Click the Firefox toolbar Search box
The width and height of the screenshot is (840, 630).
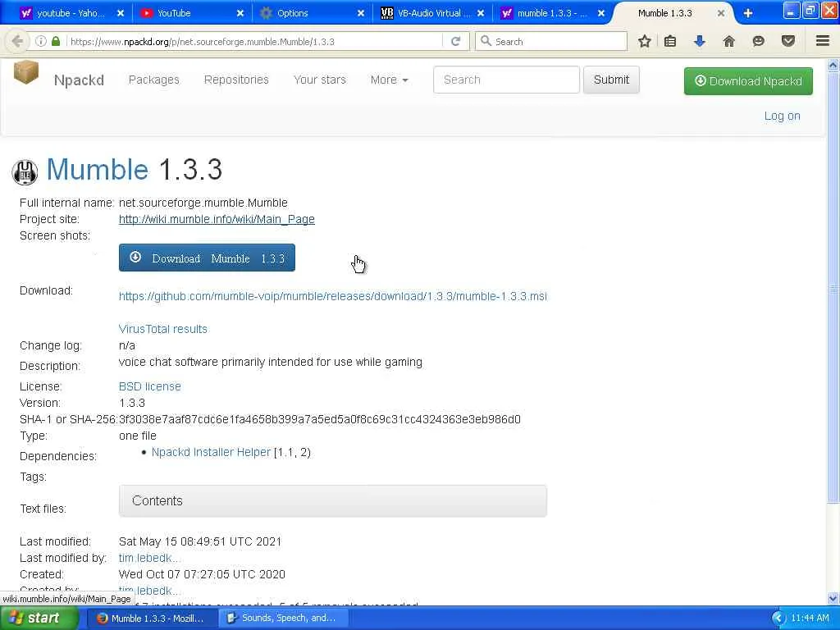pos(551,41)
